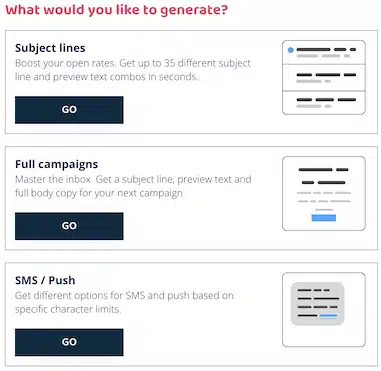Click the blue dot in Subject lines illustration
Image resolution: width=381 pixels, height=371 pixels.
pos(290,50)
